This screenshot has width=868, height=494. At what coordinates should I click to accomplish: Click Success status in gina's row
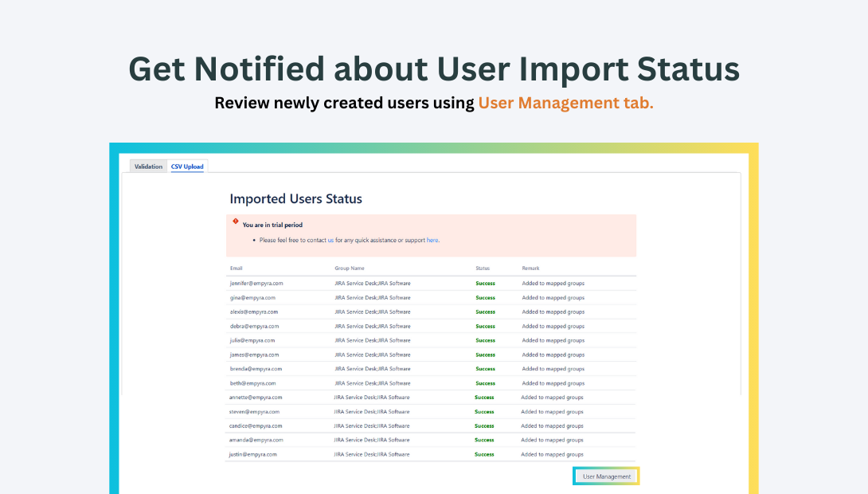(486, 297)
